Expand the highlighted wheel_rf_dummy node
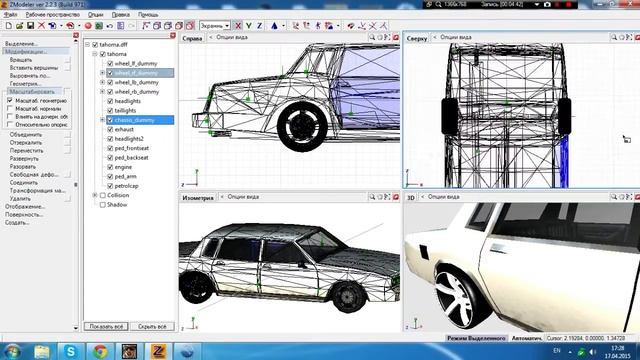The height and width of the screenshot is (360, 640). (102, 73)
